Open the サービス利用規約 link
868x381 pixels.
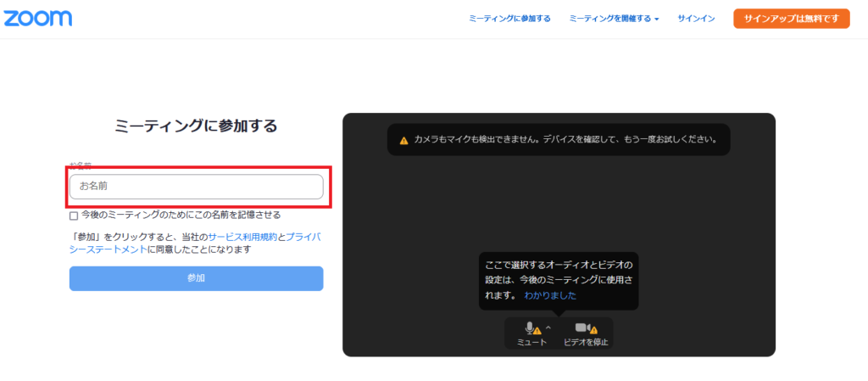[241, 237]
